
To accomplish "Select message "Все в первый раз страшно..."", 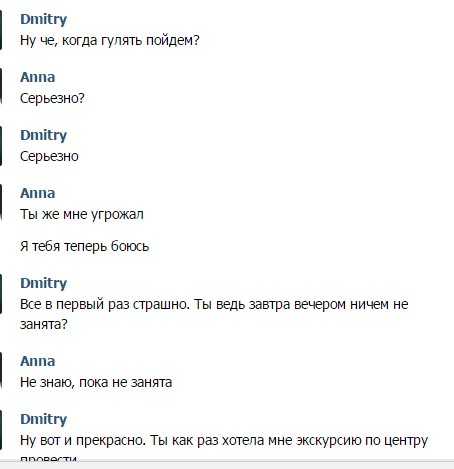I will (x=214, y=314).
